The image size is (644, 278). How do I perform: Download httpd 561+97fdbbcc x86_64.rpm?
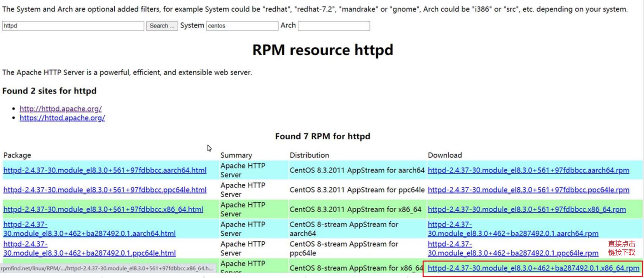point(527,209)
